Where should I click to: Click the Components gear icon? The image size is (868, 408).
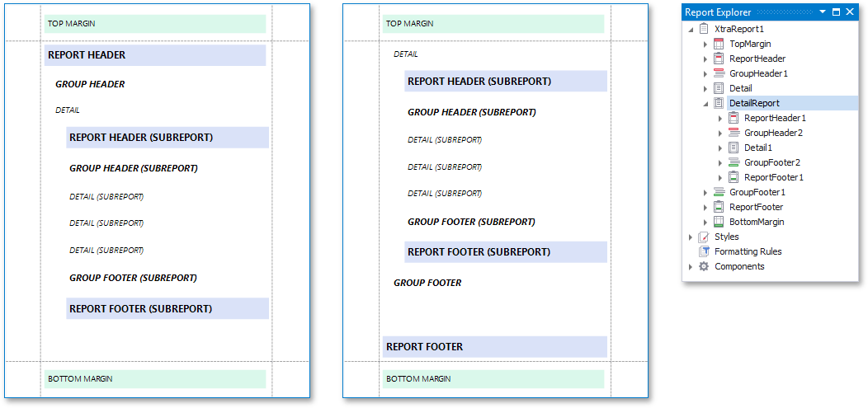(704, 266)
